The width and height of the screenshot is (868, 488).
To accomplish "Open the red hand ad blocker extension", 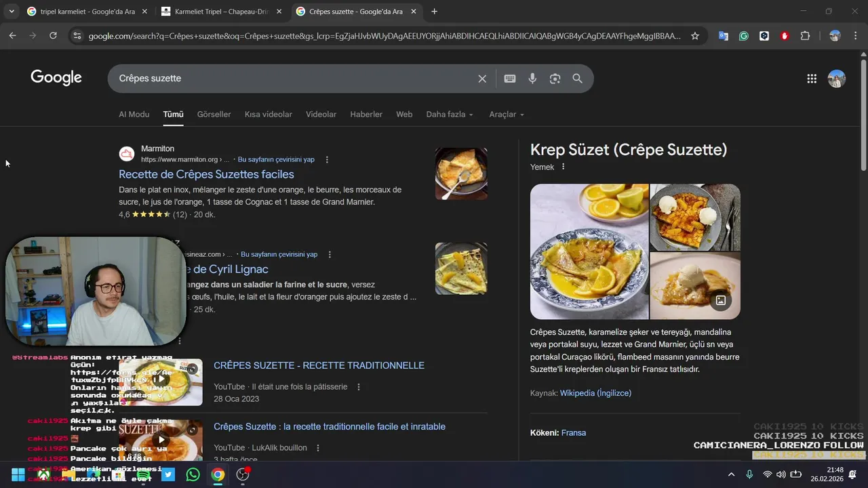I will click(x=785, y=36).
